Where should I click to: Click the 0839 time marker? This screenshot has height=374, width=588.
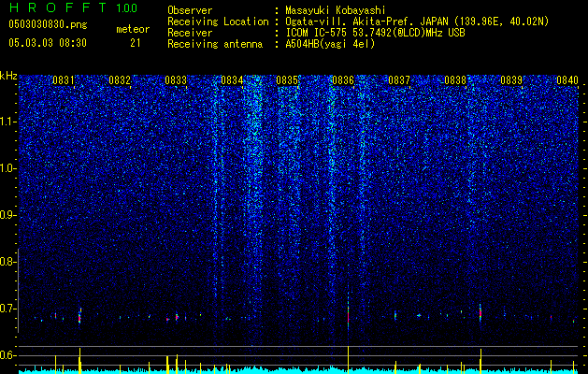coord(511,80)
